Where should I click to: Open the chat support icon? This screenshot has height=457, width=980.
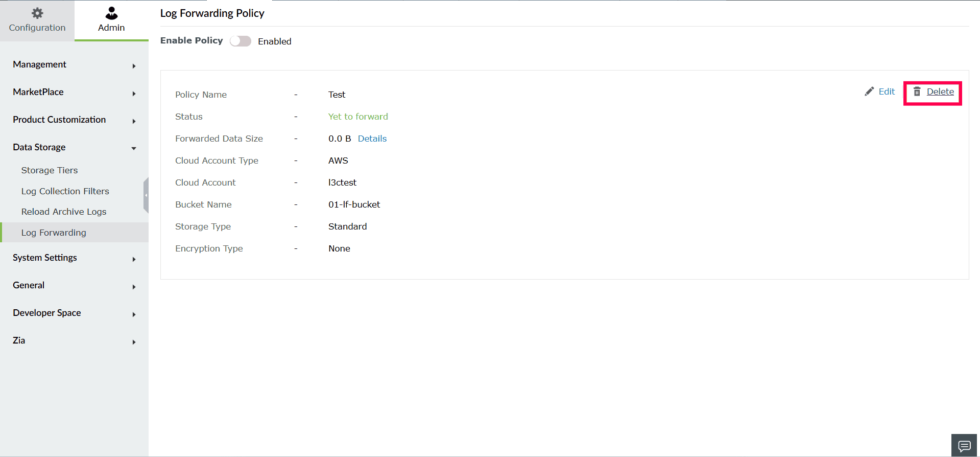click(964, 446)
